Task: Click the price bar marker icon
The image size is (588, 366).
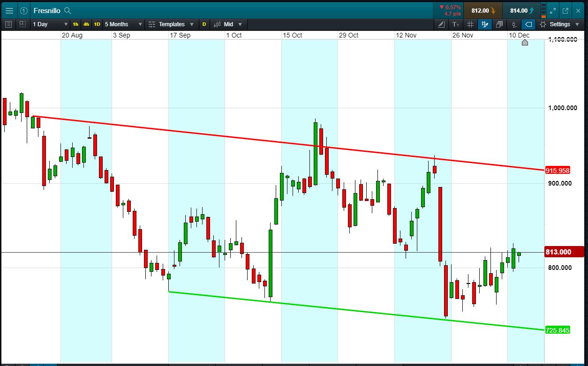Action: pos(514,24)
